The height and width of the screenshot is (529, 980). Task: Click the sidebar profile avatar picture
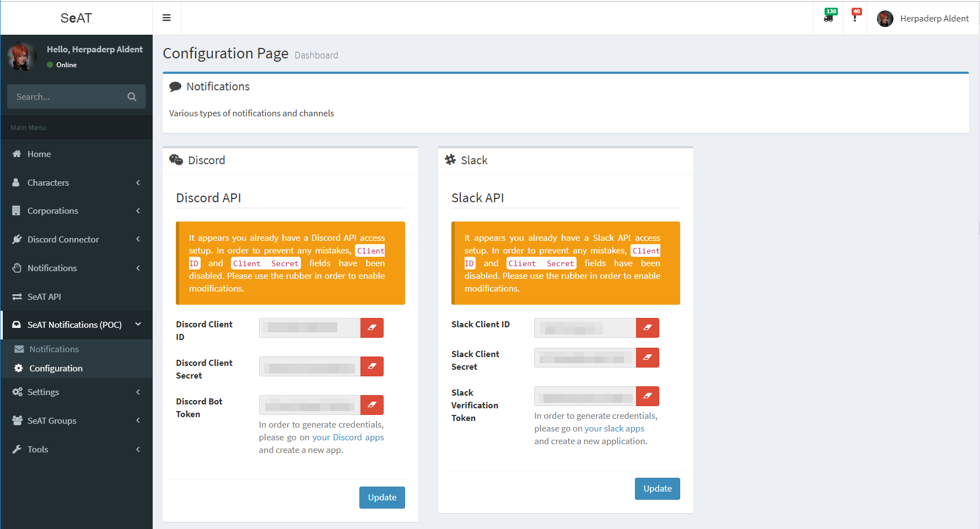click(x=22, y=57)
